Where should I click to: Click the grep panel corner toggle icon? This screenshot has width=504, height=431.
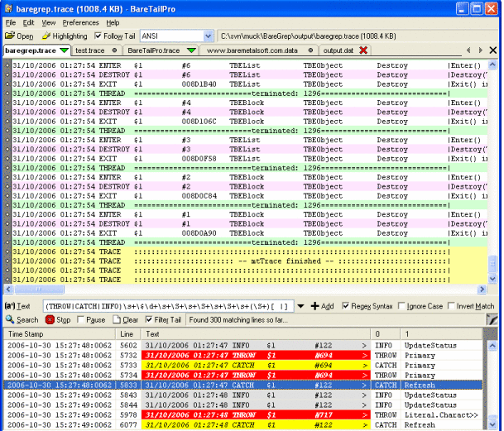point(492,319)
